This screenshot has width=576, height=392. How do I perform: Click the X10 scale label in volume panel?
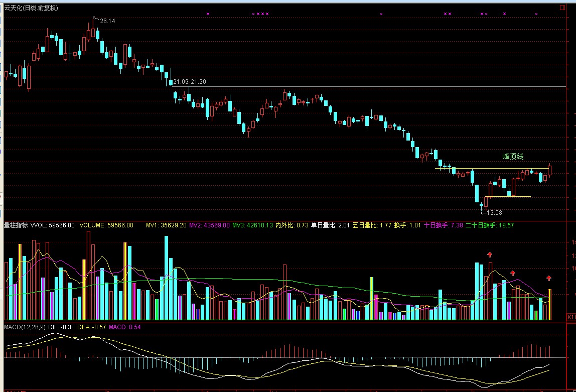[x=570, y=317]
